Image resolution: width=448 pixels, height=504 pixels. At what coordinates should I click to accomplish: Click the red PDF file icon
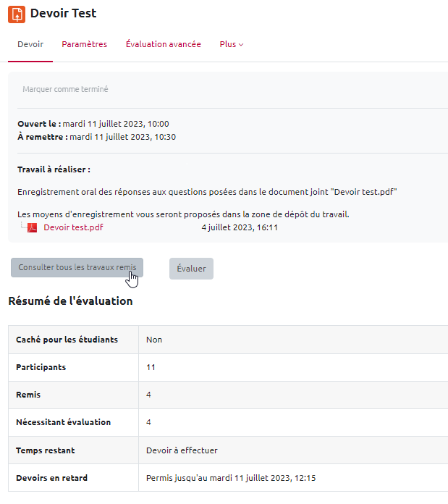[32, 227]
